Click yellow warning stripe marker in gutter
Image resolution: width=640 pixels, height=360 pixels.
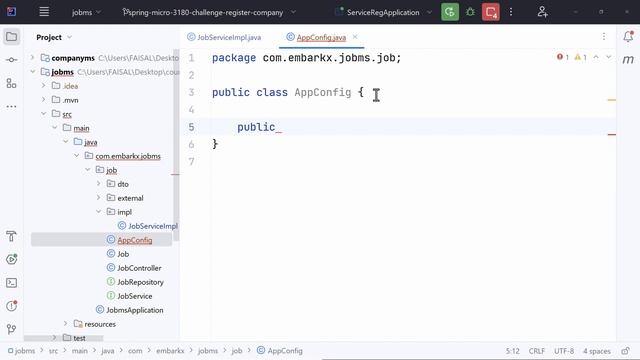611,100
